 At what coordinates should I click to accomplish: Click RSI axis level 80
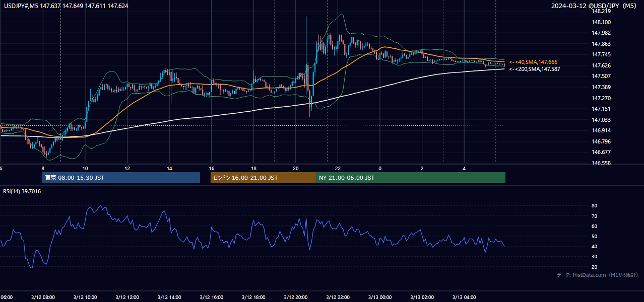(594, 206)
